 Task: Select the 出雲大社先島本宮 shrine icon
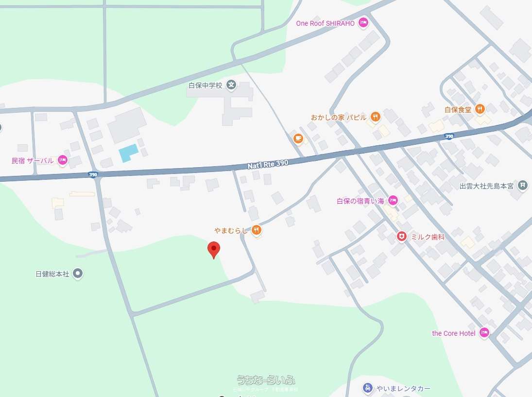[x=523, y=185]
